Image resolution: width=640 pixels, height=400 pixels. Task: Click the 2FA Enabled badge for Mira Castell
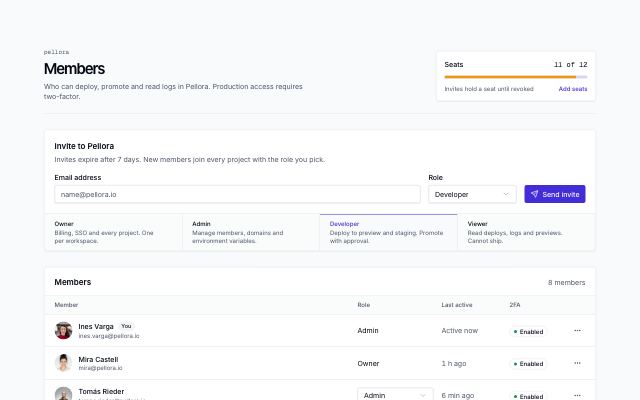point(528,364)
